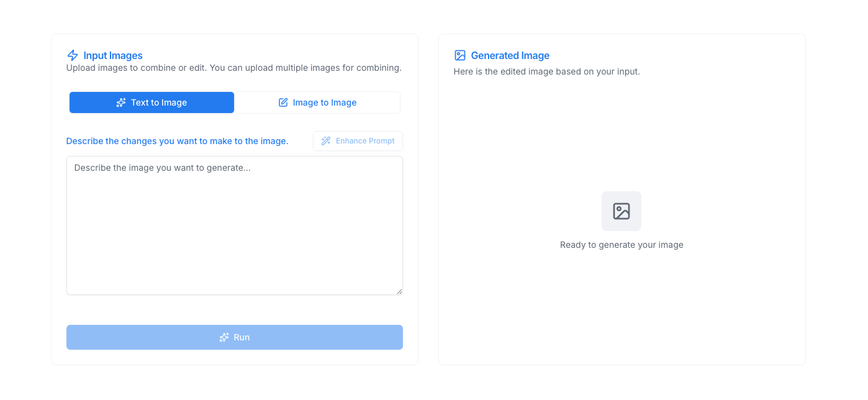
Task: Click the lightning bolt icon beside Input Images
Action: [x=71, y=55]
